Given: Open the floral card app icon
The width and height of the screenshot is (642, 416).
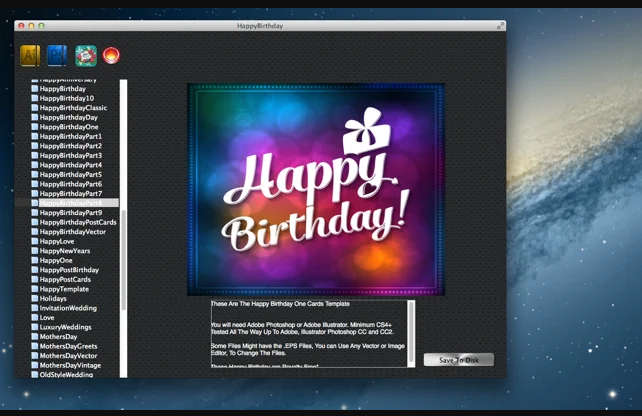Looking at the screenshot, I should pyautogui.click(x=85, y=55).
